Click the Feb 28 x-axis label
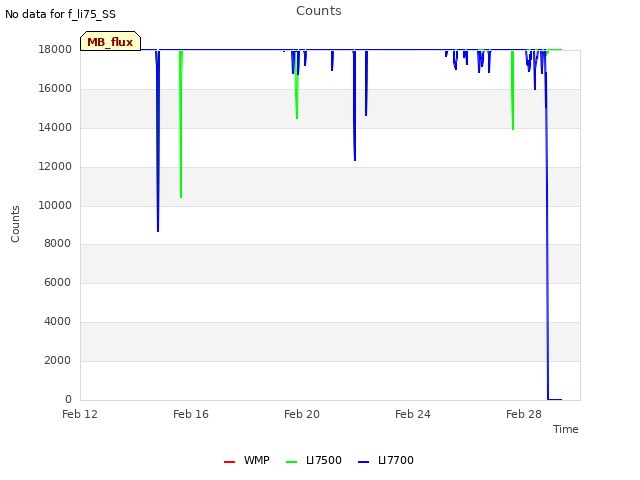Viewport: 640px width, 480px height. [524, 414]
